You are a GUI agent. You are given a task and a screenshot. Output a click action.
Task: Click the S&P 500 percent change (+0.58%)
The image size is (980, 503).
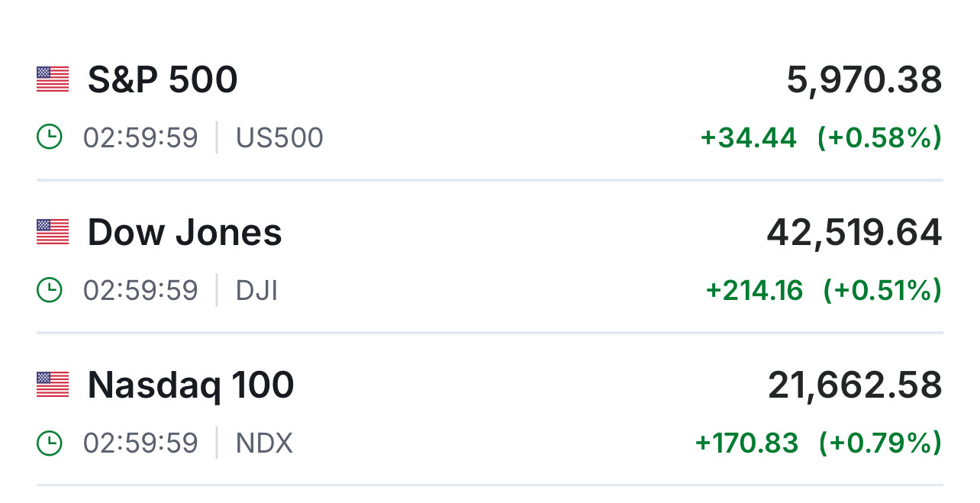click(879, 137)
